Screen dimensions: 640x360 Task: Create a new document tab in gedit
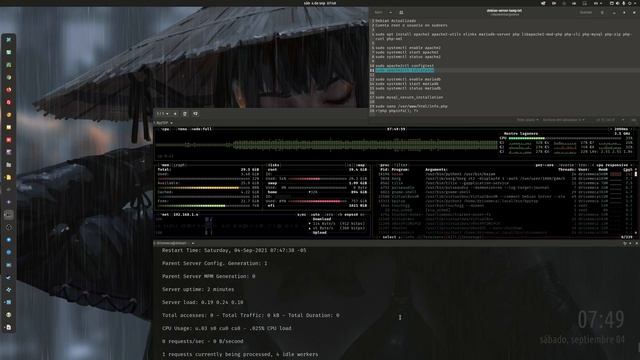[401, 12]
